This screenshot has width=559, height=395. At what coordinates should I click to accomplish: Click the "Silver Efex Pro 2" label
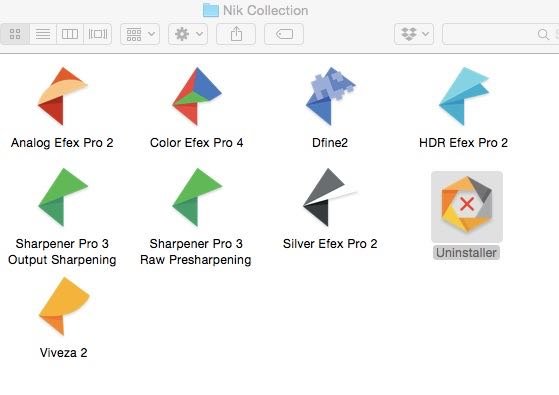[330, 243]
